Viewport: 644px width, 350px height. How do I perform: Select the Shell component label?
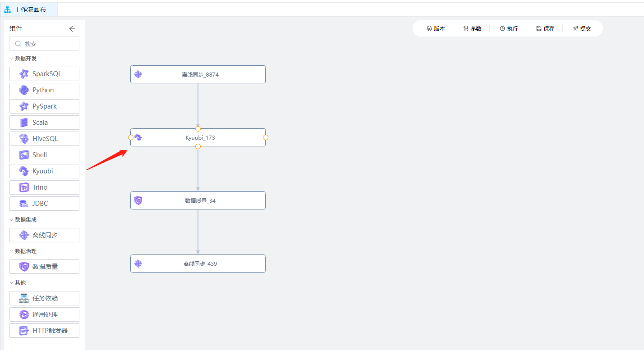(40, 155)
